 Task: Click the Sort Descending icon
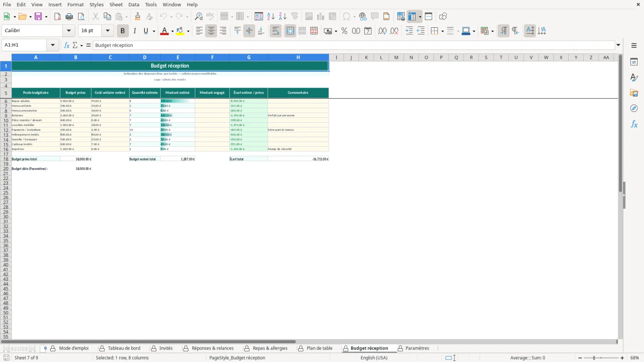pos(283,16)
